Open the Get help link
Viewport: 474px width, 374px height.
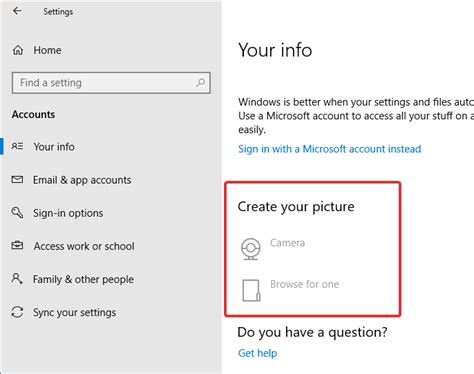tap(258, 353)
